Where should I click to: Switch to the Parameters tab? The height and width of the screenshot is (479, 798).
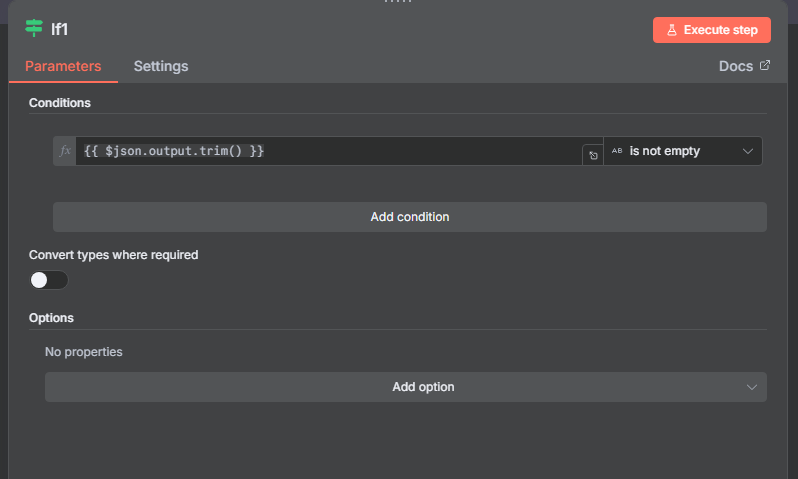tap(63, 66)
